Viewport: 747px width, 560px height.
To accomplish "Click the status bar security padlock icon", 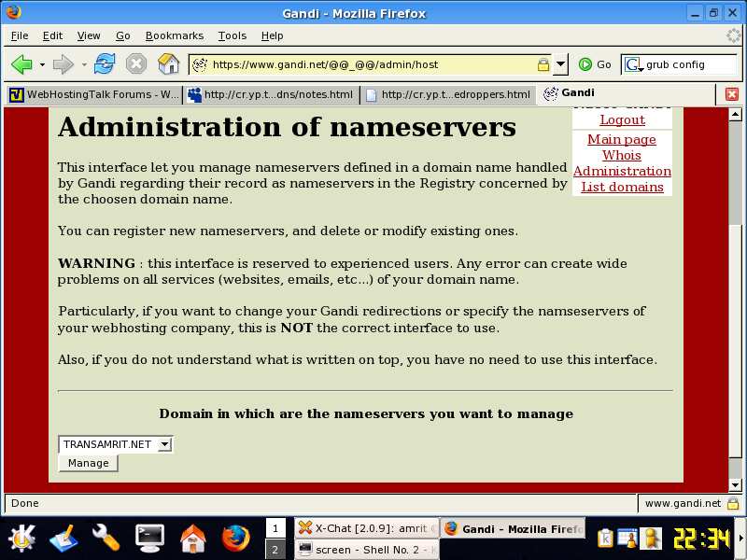I will 733,503.
